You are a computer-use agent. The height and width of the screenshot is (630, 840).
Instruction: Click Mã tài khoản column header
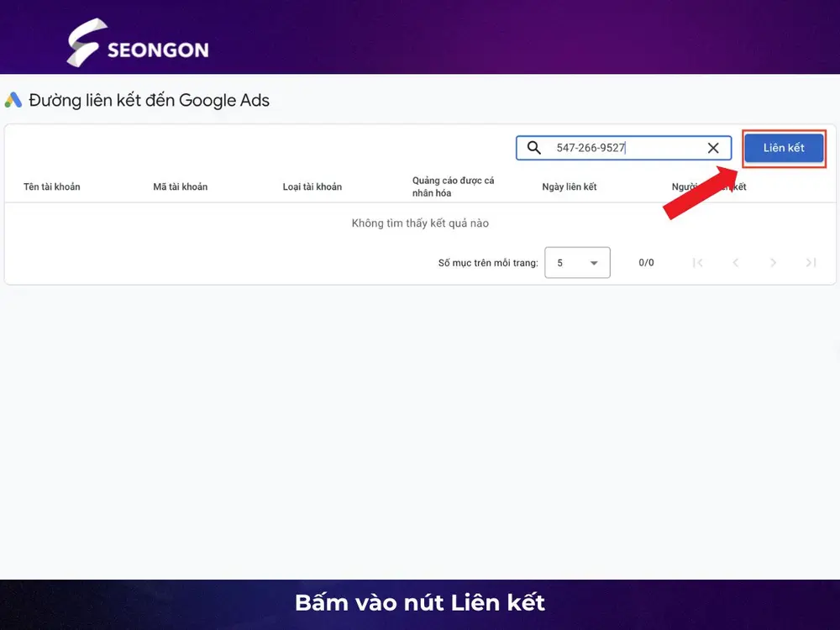click(x=181, y=187)
